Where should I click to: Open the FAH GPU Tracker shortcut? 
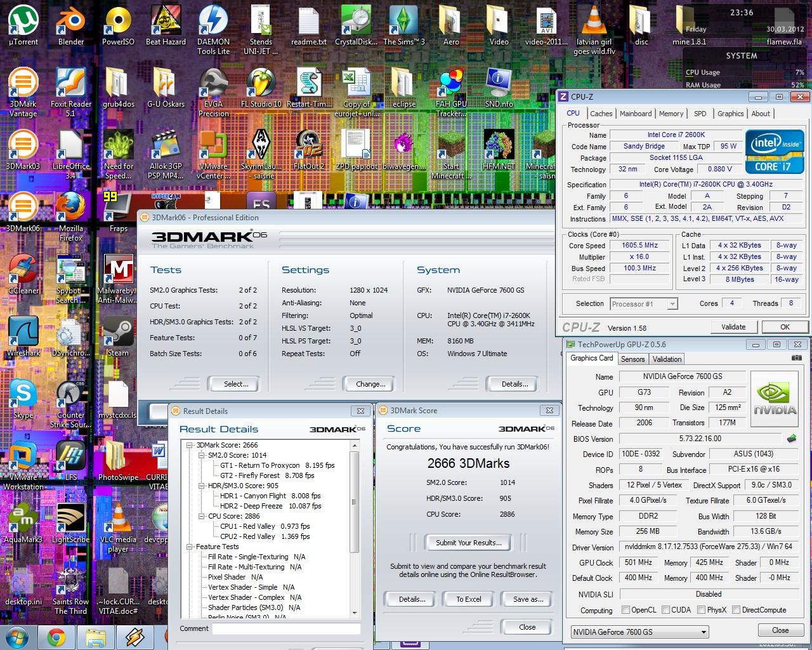coord(451,92)
